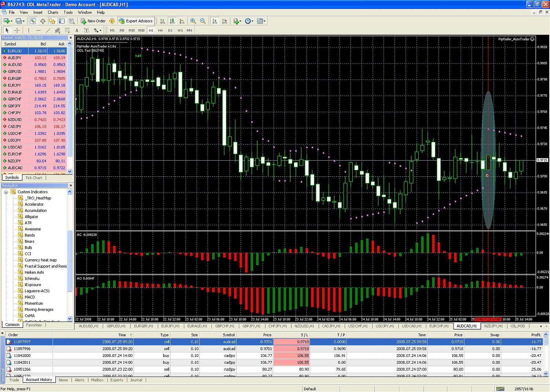
Task: Open the Trade tab in Terminal
Action: 14,380
